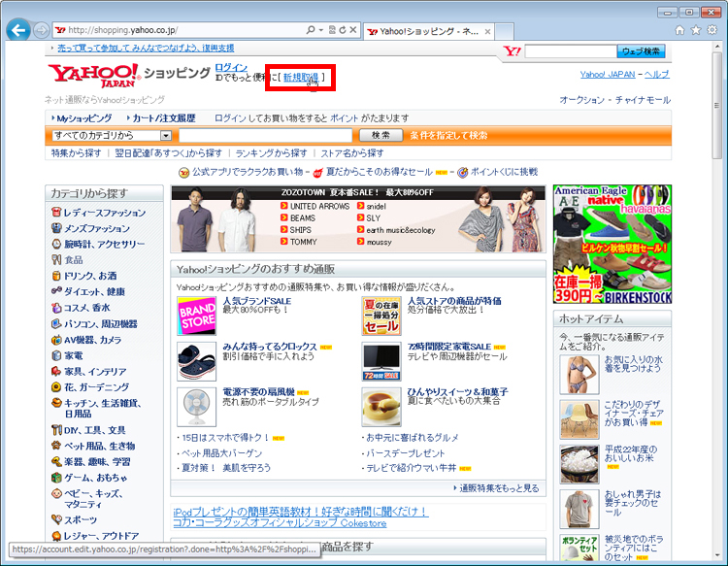The image size is (728, 566).
Task: Click the 食品 fork and knife icon
Action: [x=56, y=259]
